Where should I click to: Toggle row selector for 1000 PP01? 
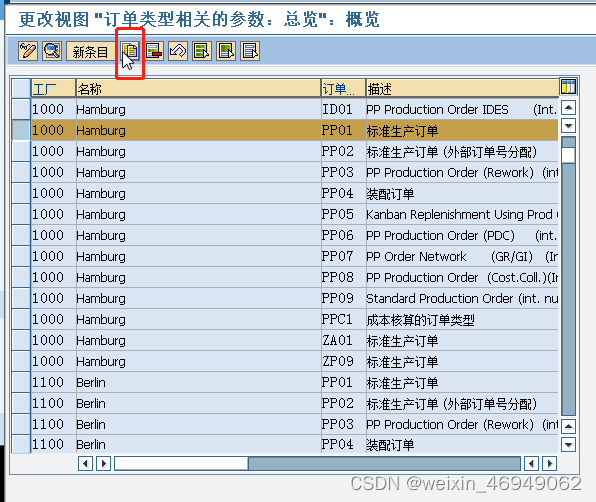21,130
